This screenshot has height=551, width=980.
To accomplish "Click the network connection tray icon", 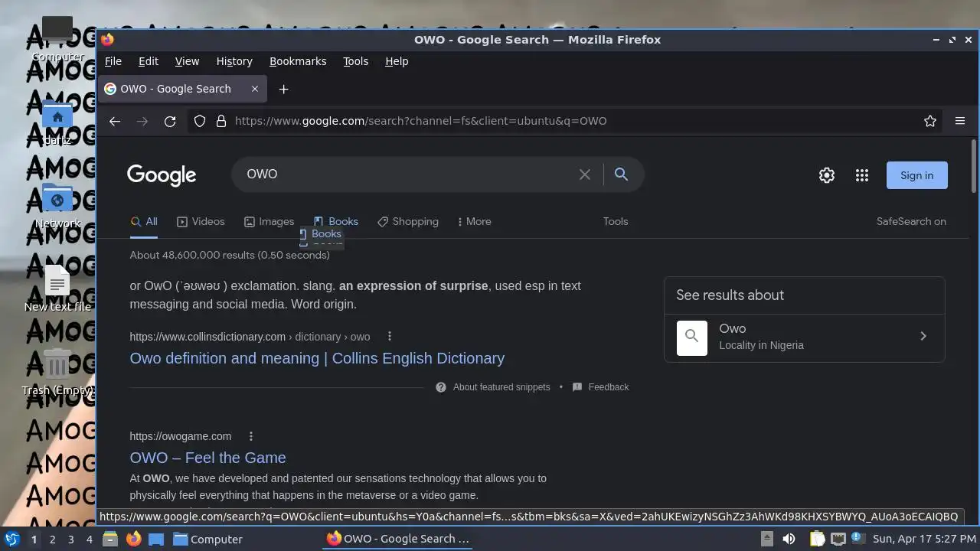I will pyautogui.click(x=838, y=539).
